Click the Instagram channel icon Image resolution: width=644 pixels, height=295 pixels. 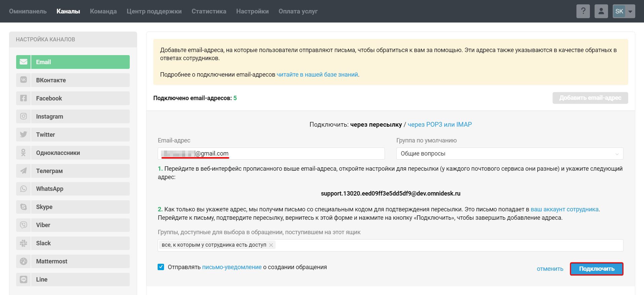pyautogui.click(x=24, y=117)
